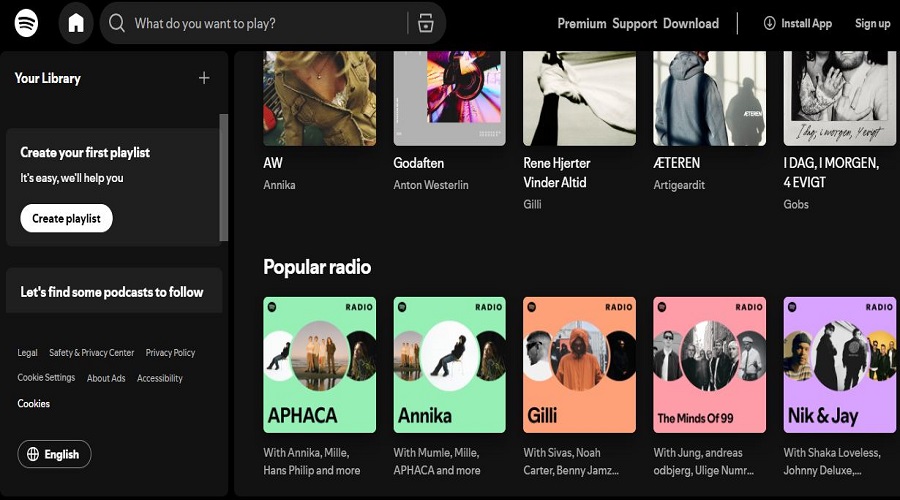900x500 pixels.
Task: Open the Browse icon in search bar
Action: coord(426,23)
